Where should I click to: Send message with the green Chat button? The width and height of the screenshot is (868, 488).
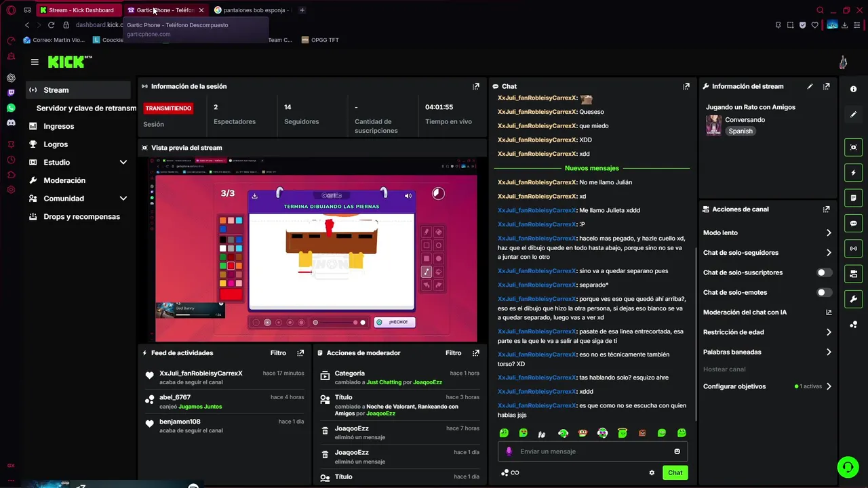click(675, 473)
